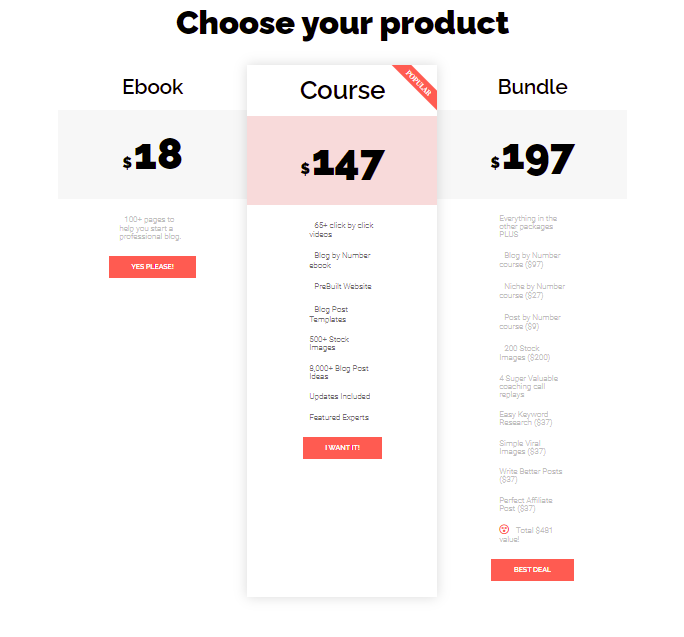Click the $18 price block
This screenshot has height=637, width=684.
coord(152,154)
